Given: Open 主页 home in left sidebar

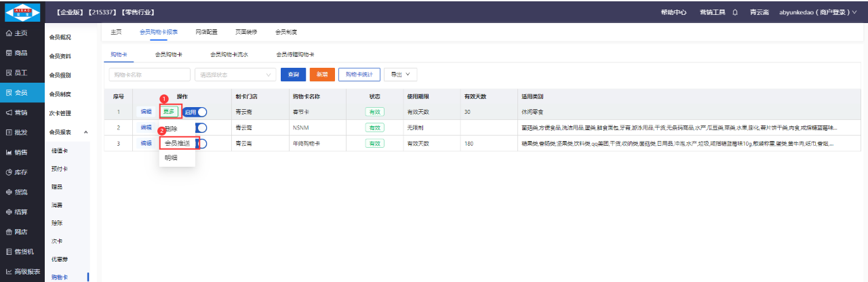Looking at the screenshot, I should point(17,33).
